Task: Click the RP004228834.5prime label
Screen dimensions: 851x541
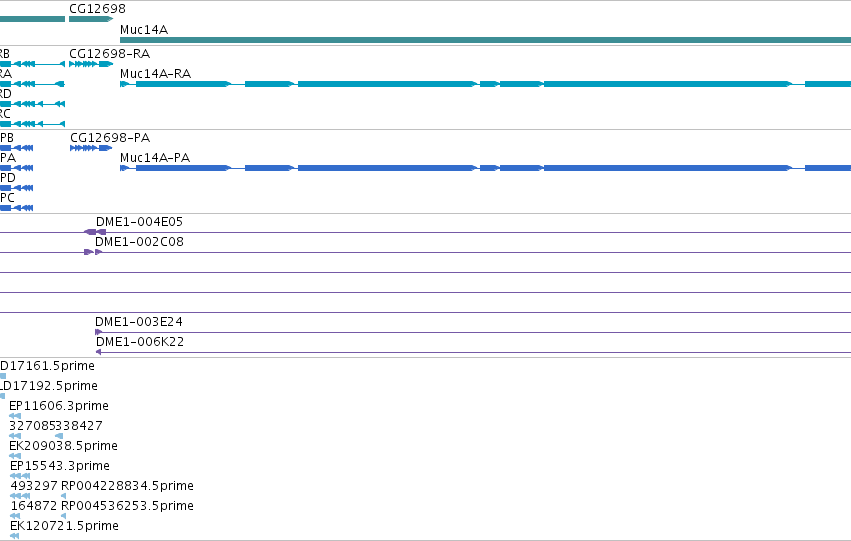Action: (127, 486)
